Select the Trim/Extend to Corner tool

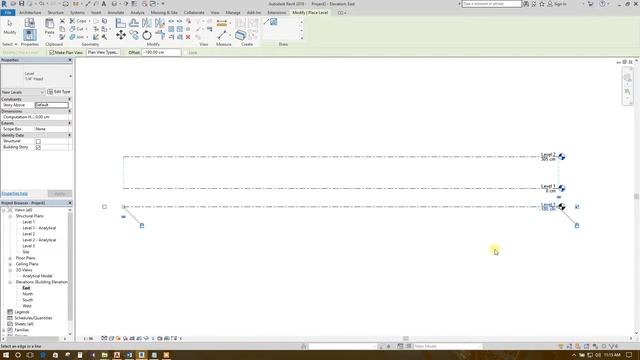click(160, 36)
